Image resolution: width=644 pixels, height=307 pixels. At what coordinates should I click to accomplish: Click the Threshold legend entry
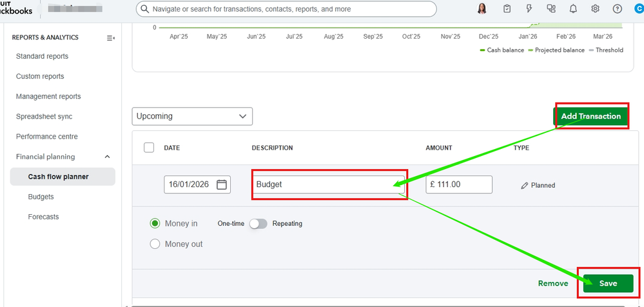tap(606, 50)
